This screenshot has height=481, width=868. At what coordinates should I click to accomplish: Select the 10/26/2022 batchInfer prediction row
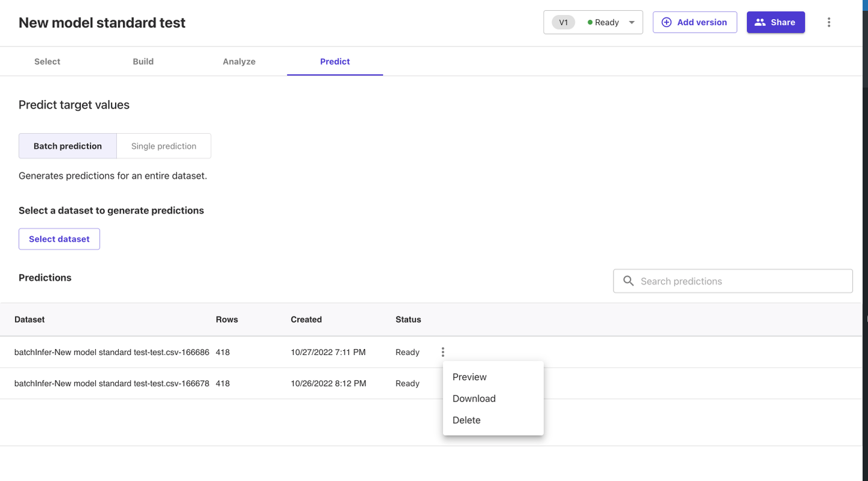click(112, 383)
